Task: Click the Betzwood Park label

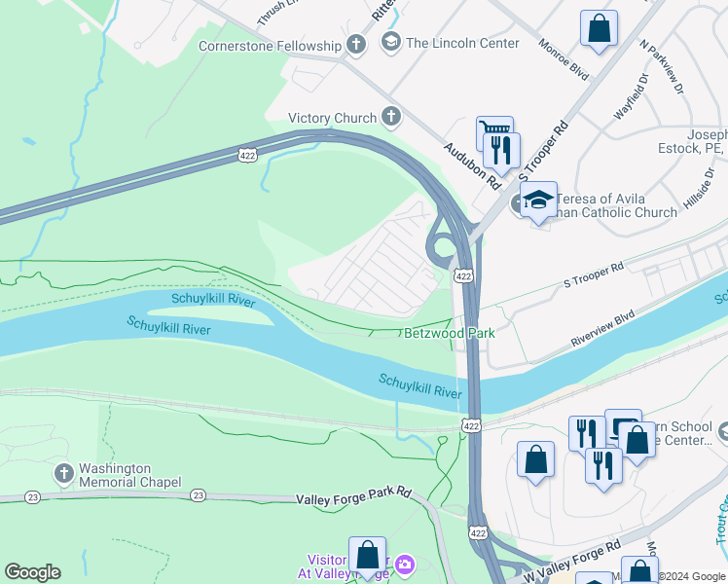Action: [x=450, y=333]
